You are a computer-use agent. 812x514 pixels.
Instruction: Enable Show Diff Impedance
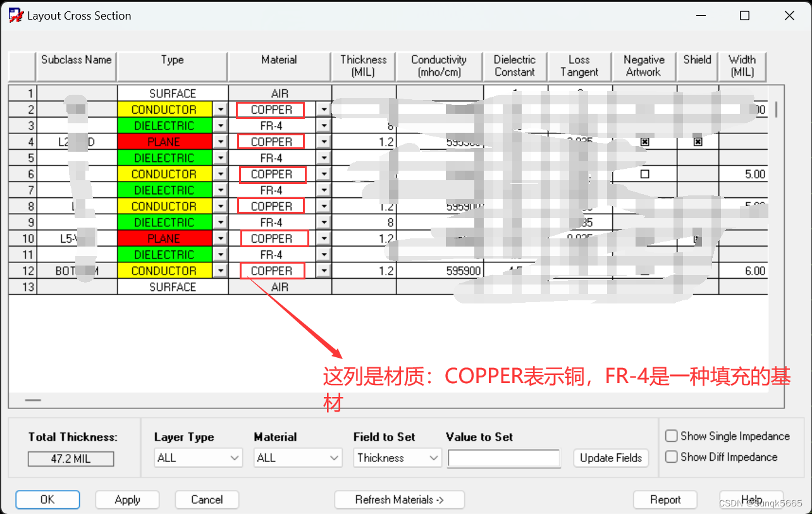coord(672,457)
